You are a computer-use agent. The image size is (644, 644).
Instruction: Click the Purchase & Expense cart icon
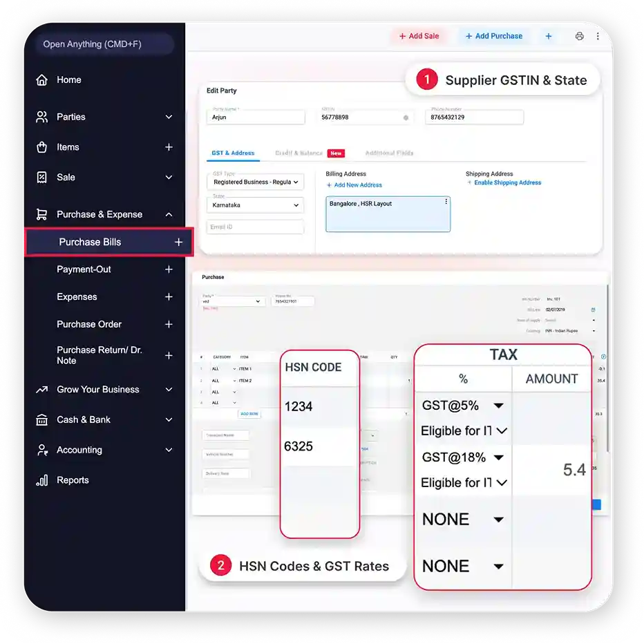[41, 214]
